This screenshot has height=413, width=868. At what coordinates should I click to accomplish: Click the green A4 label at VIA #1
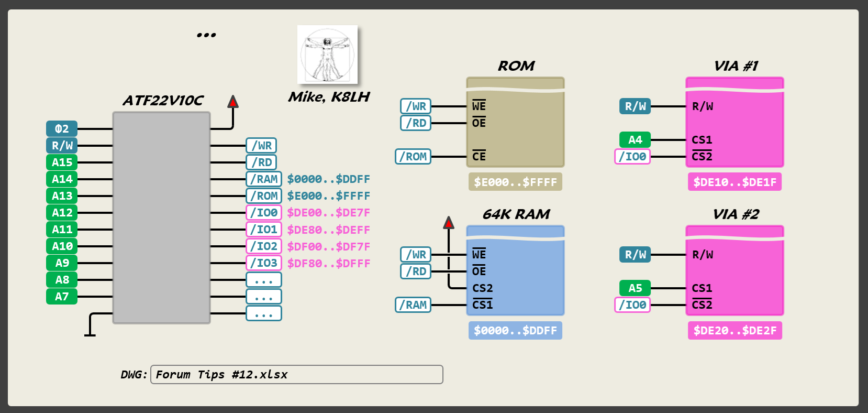(635, 140)
